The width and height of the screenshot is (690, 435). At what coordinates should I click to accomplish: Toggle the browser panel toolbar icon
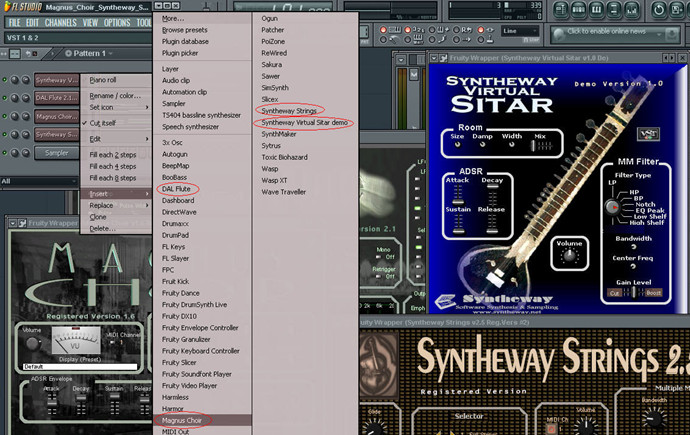pos(614,10)
